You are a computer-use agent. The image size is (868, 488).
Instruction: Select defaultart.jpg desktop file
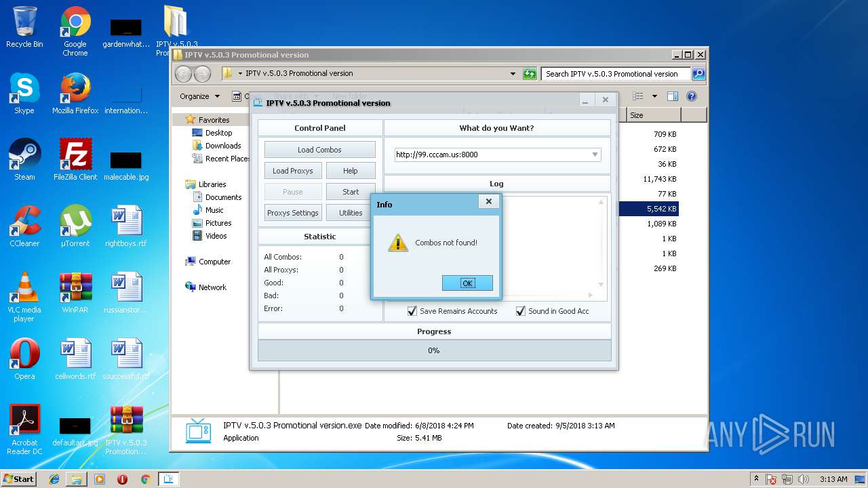coord(75,430)
